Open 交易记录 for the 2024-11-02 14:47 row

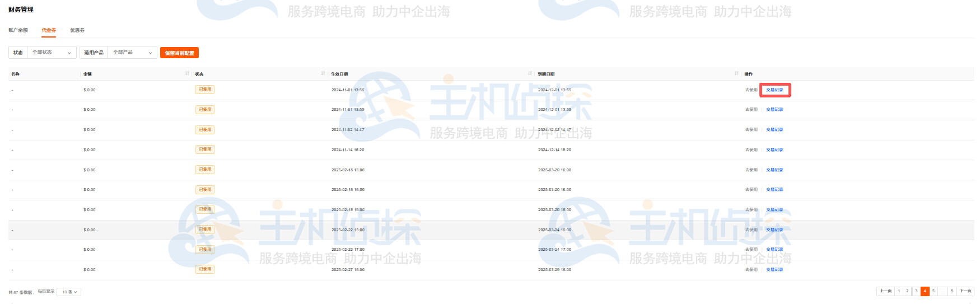[x=774, y=130]
